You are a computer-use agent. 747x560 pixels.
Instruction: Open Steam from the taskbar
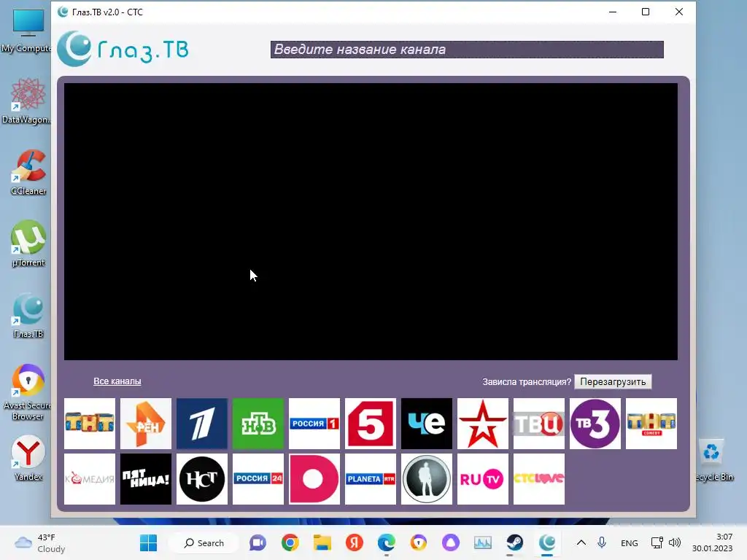(x=515, y=542)
